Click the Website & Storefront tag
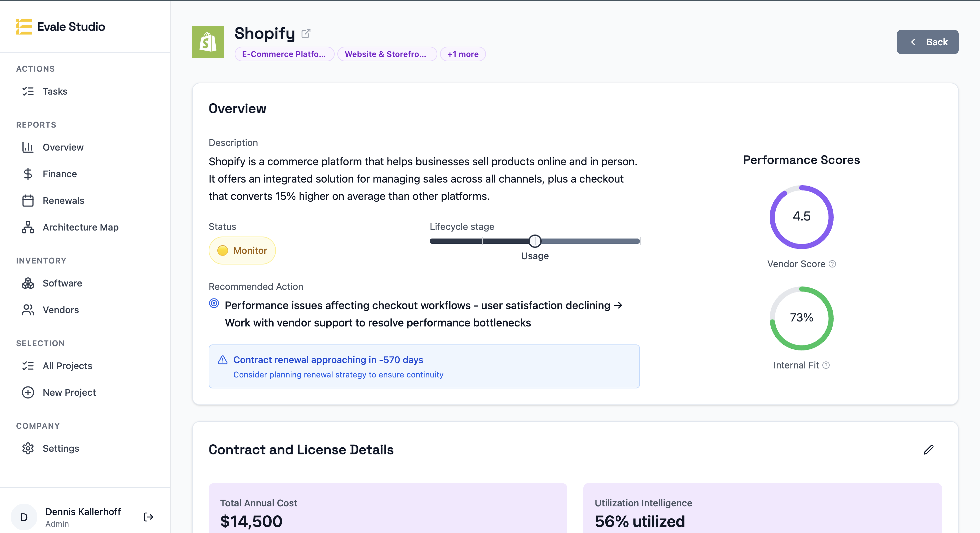Viewport: 980px width, 533px height. coord(385,54)
